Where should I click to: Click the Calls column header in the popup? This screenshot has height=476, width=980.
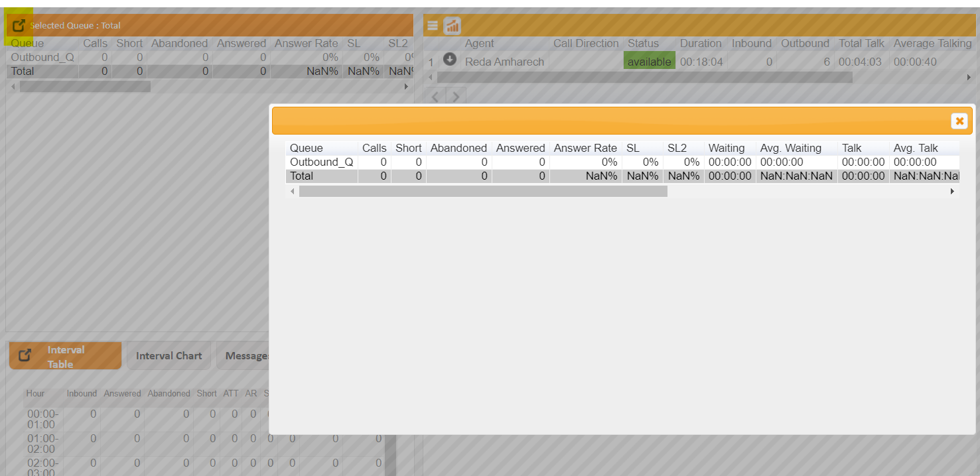[x=374, y=148]
